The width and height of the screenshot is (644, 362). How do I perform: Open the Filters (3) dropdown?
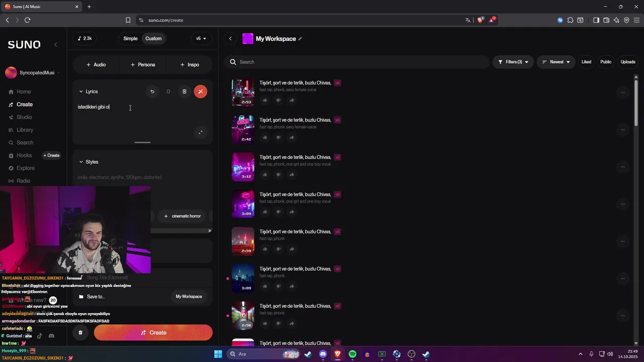(513, 62)
